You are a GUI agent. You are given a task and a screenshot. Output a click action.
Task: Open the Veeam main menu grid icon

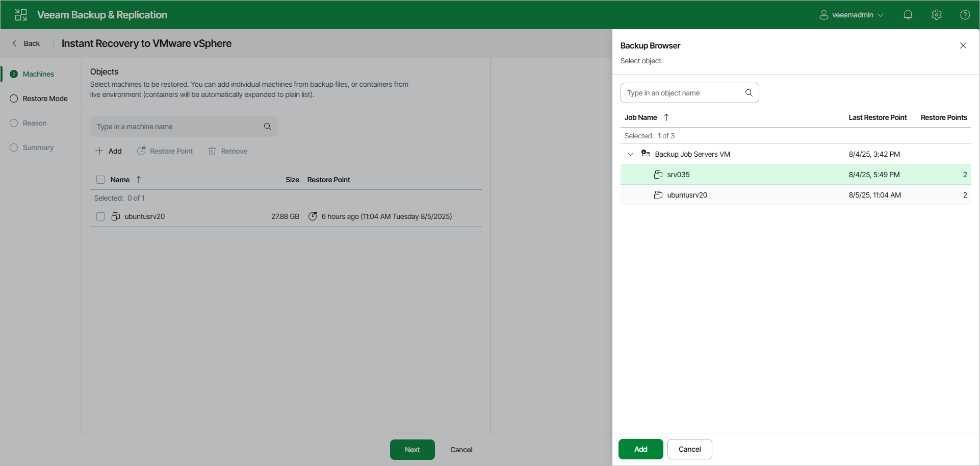click(x=21, y=15)
